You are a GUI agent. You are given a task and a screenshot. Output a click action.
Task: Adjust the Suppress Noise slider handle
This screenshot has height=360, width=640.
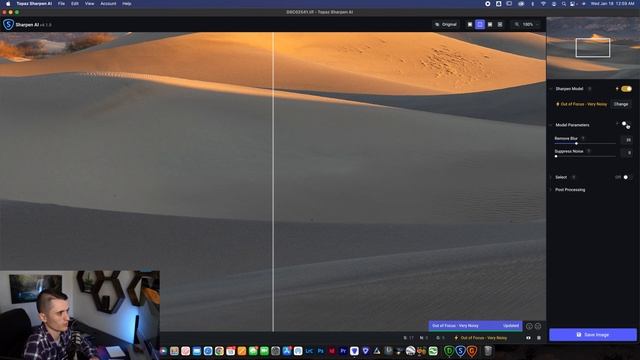pos(556,156)
